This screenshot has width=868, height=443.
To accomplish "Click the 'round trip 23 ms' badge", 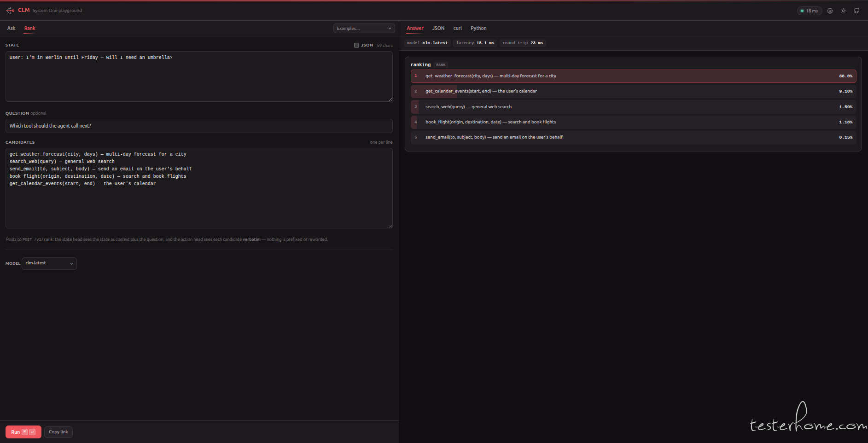I will 523,43.
